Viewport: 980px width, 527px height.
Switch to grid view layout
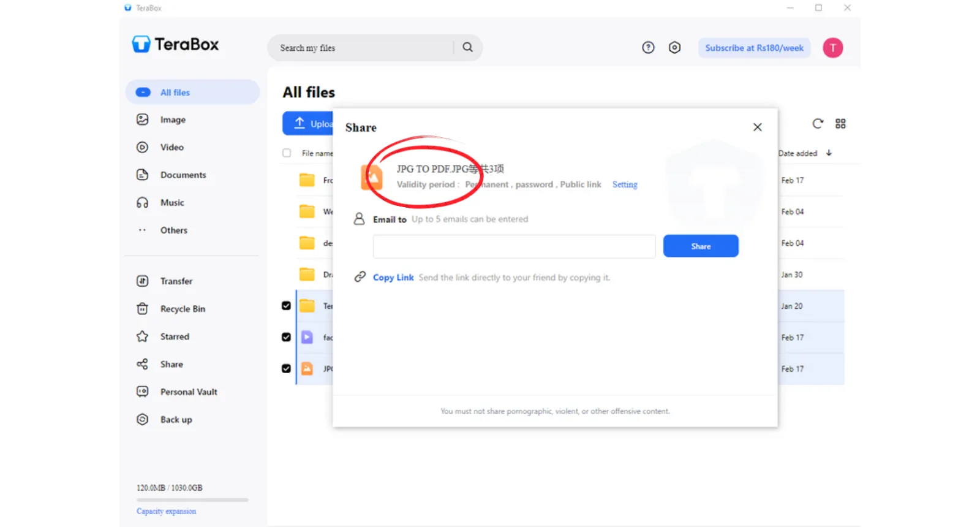pyautogui.click(x=840, y=124)
